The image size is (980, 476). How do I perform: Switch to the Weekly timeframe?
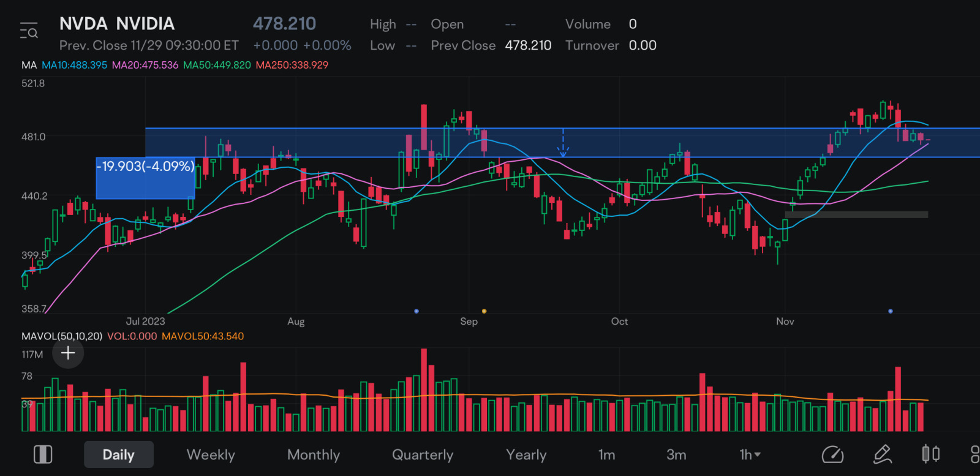click(x=211, y=455)
